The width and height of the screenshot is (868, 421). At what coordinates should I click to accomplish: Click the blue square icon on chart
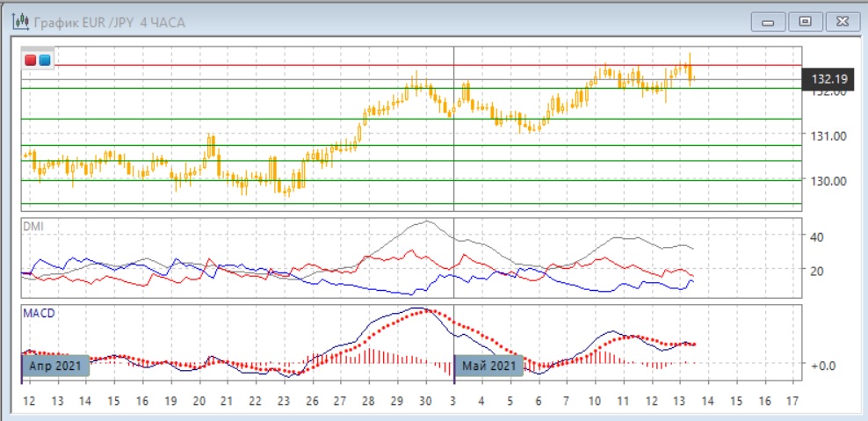44,60
